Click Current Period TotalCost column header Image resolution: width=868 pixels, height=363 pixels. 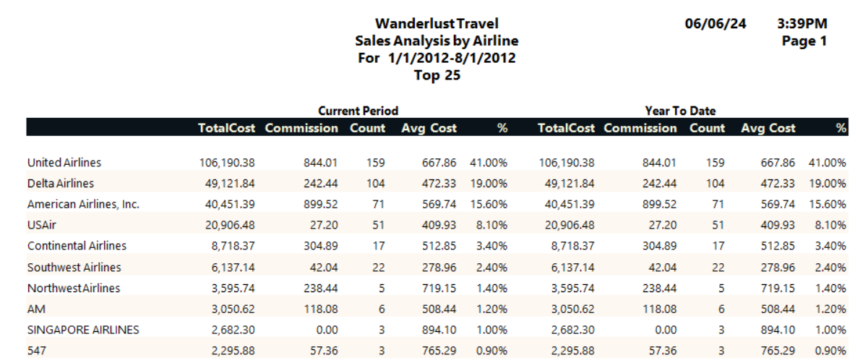(x=226, y=128)
